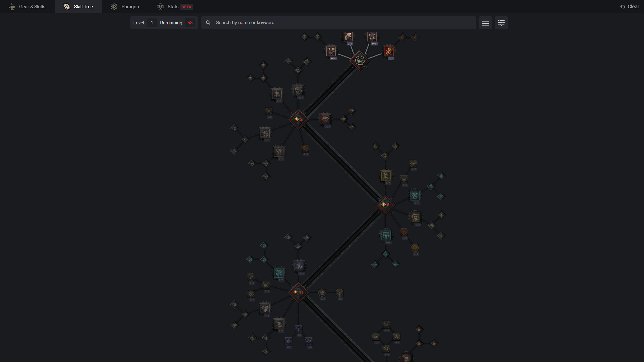Select the fist skill node at tree top
The width and height of the screenshot is (644, 362).
[348, 37]
